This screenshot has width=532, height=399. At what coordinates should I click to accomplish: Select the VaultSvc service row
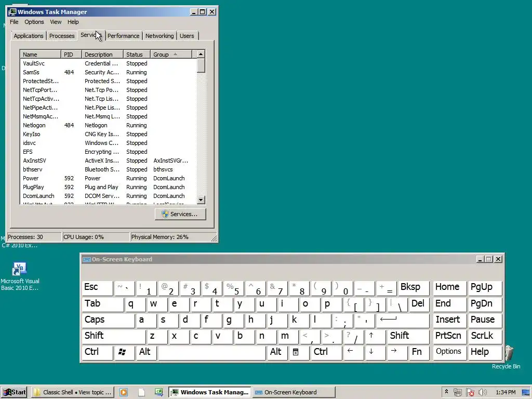point(108,63)
